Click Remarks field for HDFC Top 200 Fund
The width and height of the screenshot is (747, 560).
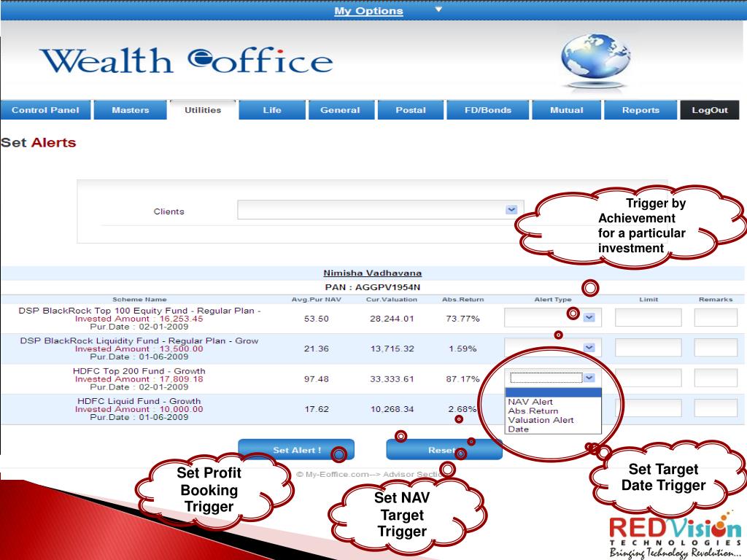click(716, 378)
